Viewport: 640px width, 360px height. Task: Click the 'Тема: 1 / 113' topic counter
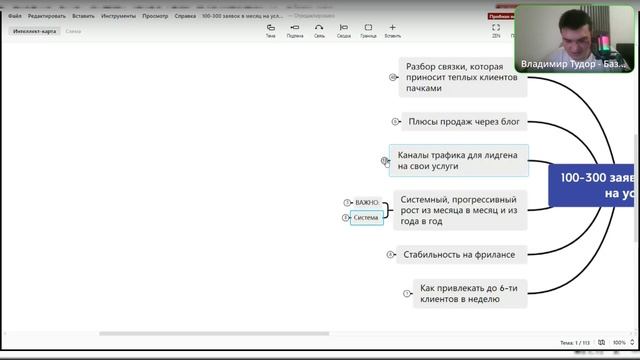point(575,343)
